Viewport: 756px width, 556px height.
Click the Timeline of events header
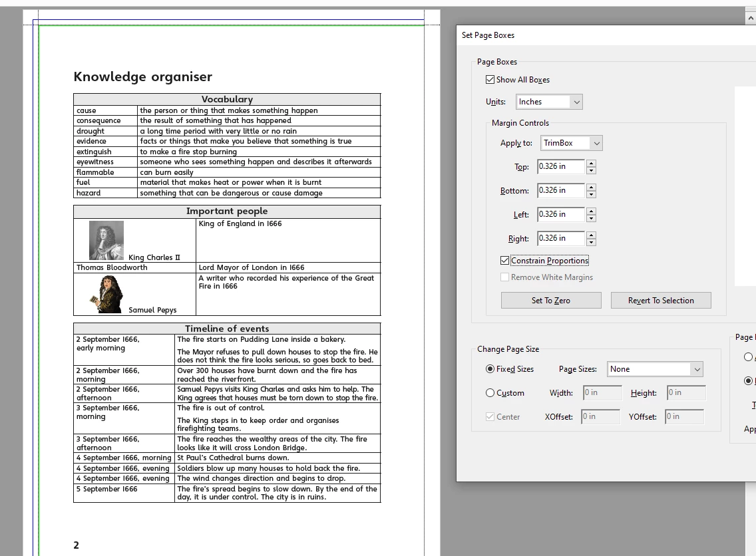pos(227,329)
